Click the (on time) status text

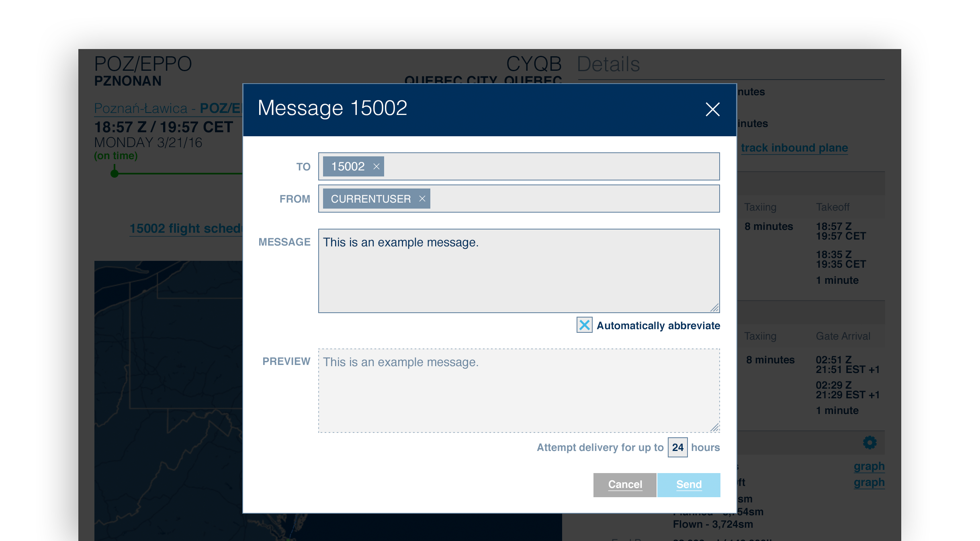pos(116,156)
